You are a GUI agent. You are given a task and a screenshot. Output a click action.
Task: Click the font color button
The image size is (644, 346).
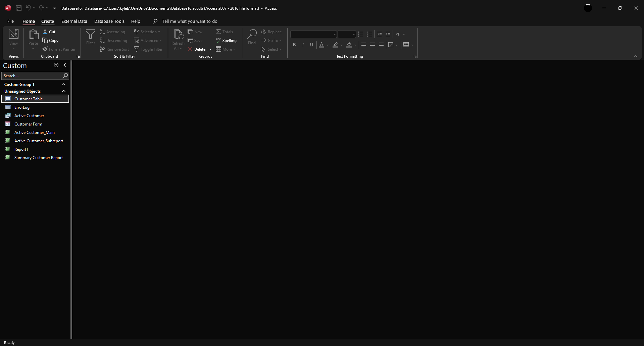[321, 45]
